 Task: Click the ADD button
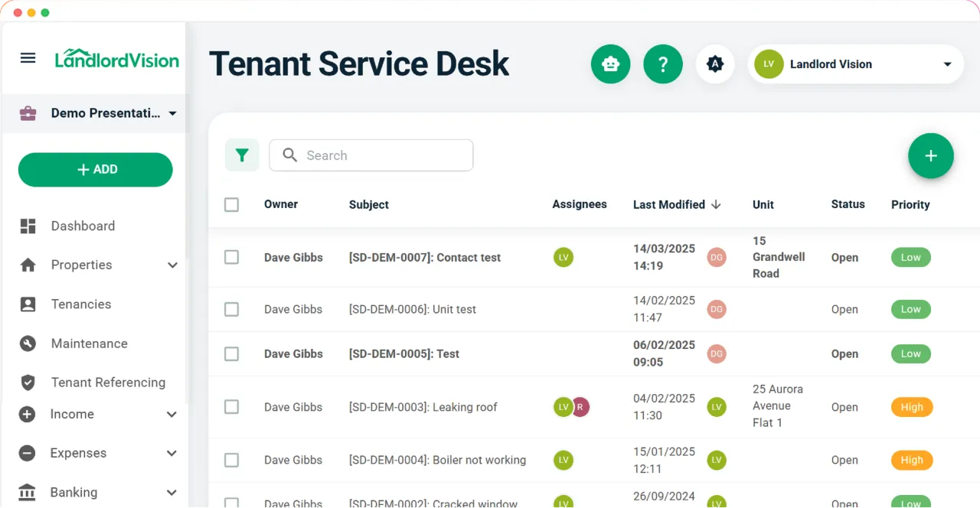(95, 169)
